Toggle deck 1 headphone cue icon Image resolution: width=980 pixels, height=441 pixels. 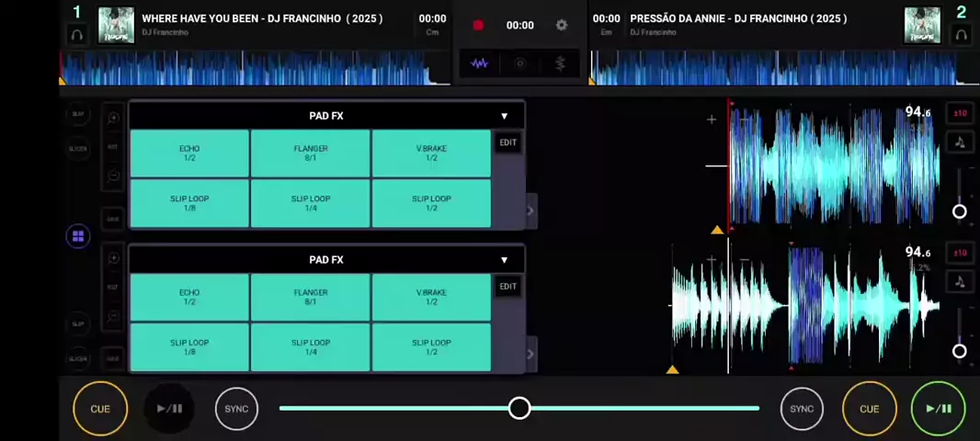(77, 35)
